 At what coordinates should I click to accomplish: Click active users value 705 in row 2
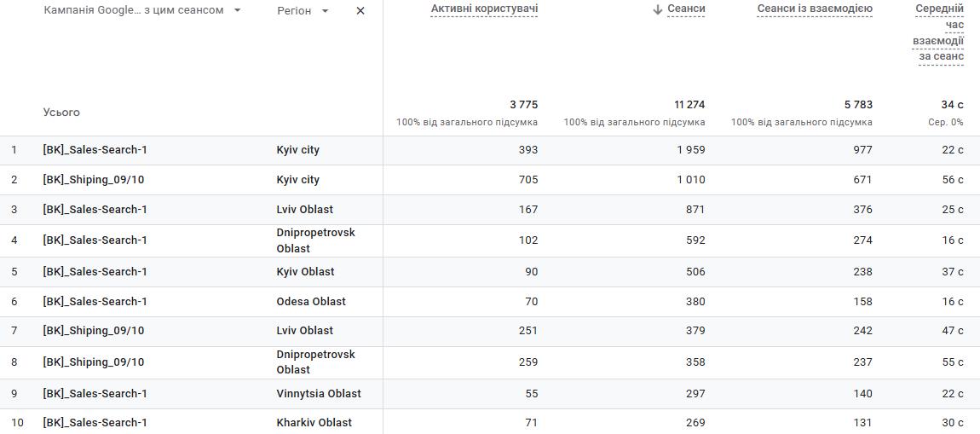[x=528, y=180]
